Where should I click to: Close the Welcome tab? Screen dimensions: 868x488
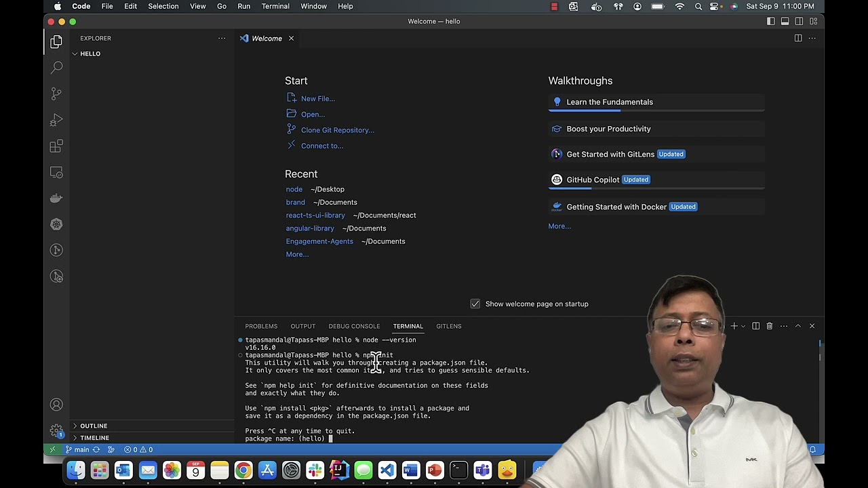click(x=291, y=39)
